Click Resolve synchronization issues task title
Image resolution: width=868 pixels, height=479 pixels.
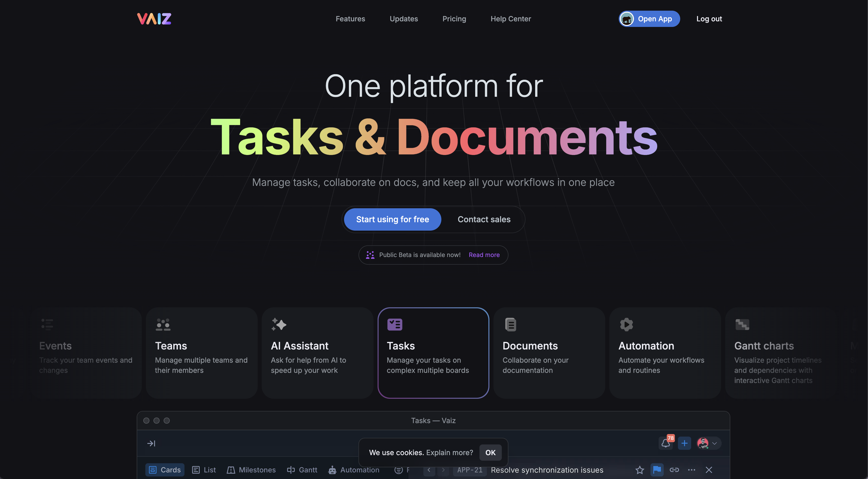pyautogui.click(x=547, y=470)
